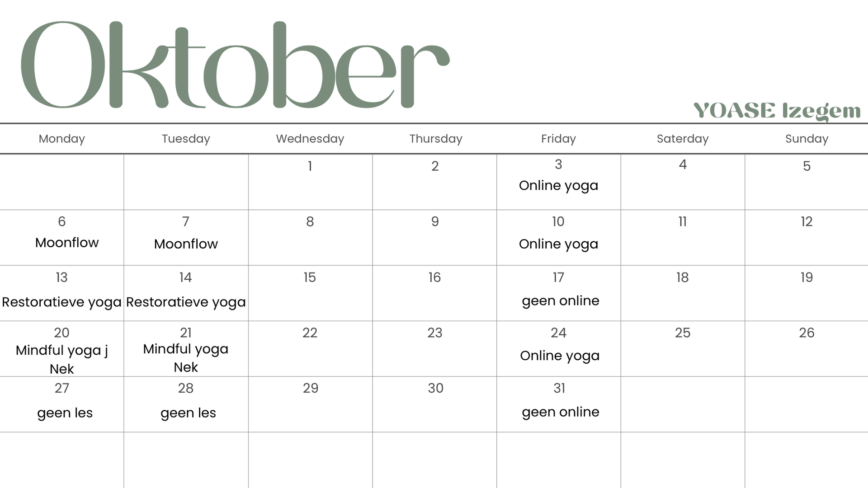
Task: Select Mindful yoga entry on Tuesday 21
Action: click(x=186, y=349)
